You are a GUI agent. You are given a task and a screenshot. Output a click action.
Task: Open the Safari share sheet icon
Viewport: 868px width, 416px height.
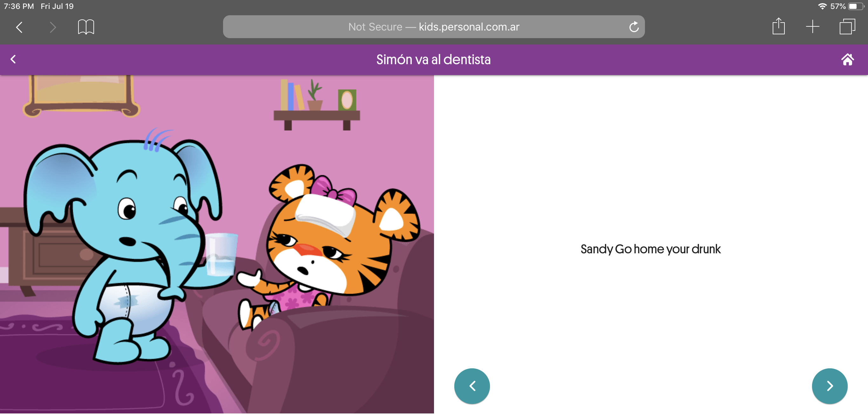tap(778, 26)
